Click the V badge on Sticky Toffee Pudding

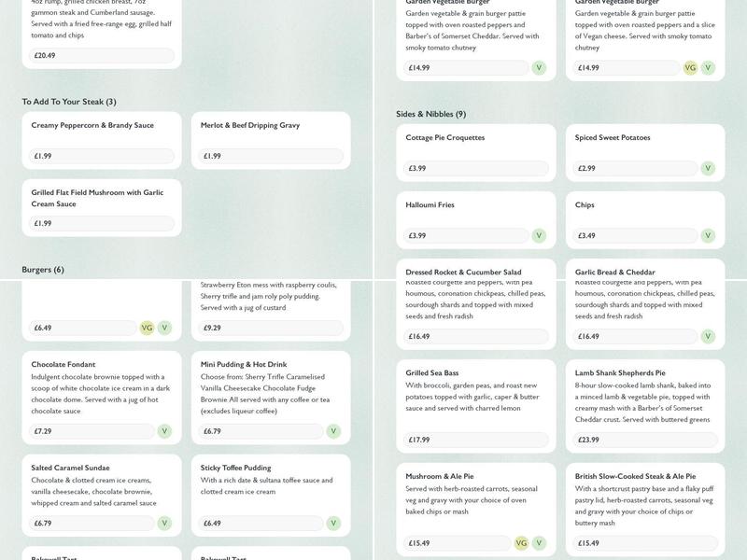[x=333, y=524]
